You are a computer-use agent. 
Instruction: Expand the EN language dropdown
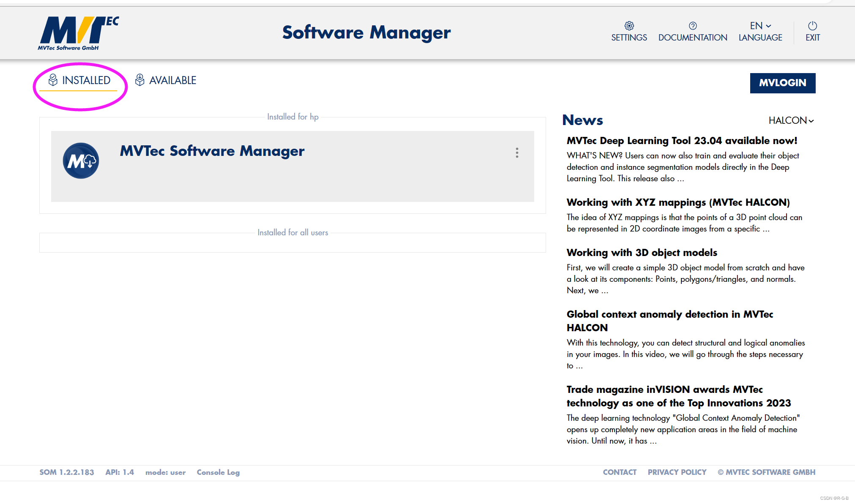pyautogui.click(x=760, y=26)
